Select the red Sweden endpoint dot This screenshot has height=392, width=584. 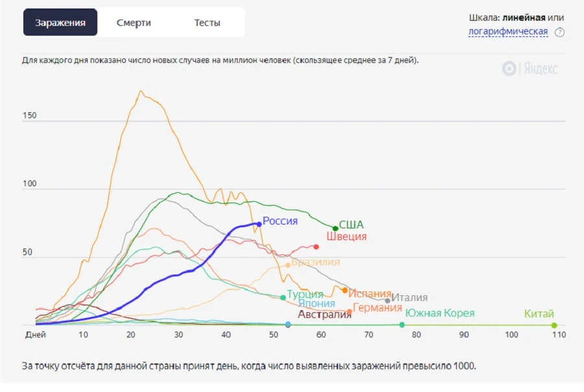coord(316,247)
